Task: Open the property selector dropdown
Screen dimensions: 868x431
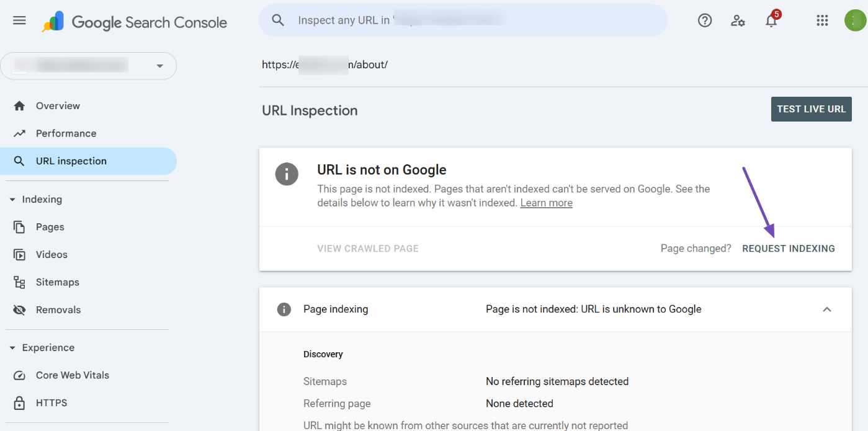Action: coord(89,66)
